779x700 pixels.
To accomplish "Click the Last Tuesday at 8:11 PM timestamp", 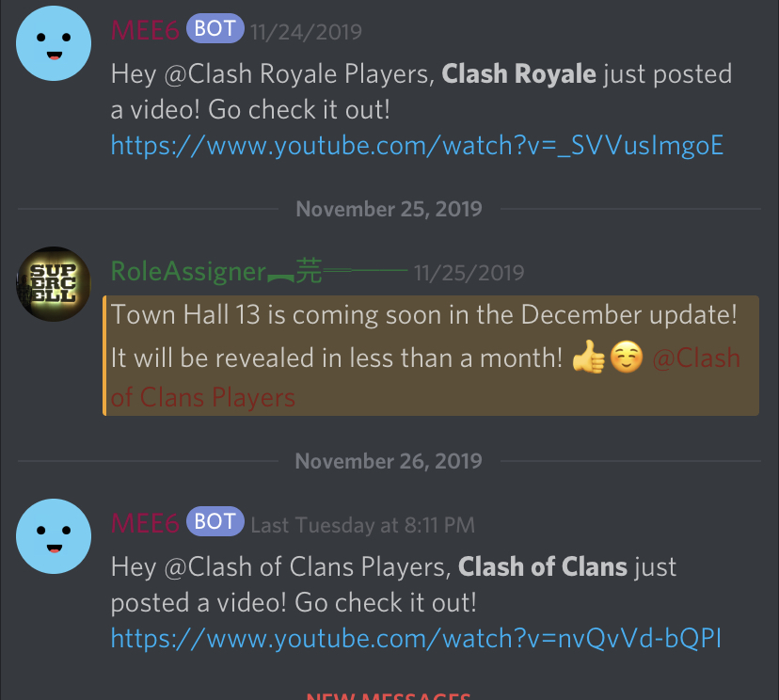I will [x=362, y=525].
